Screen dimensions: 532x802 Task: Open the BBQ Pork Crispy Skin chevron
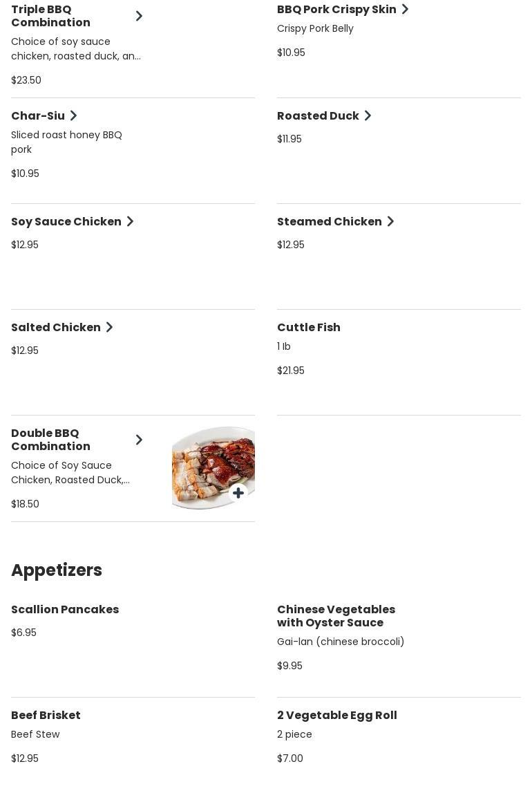(406, 9)
